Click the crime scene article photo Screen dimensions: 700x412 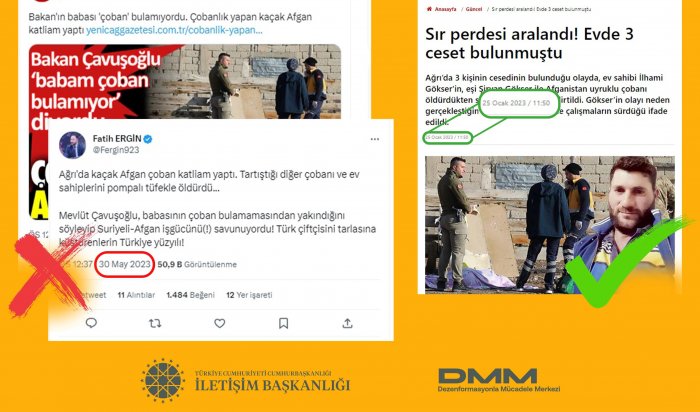tap(550, 225)
